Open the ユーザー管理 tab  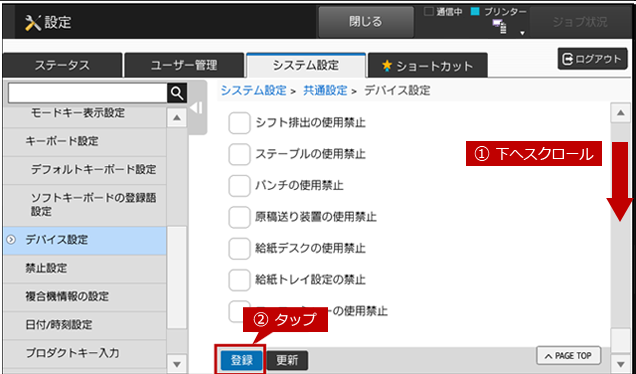click(184, 65)
